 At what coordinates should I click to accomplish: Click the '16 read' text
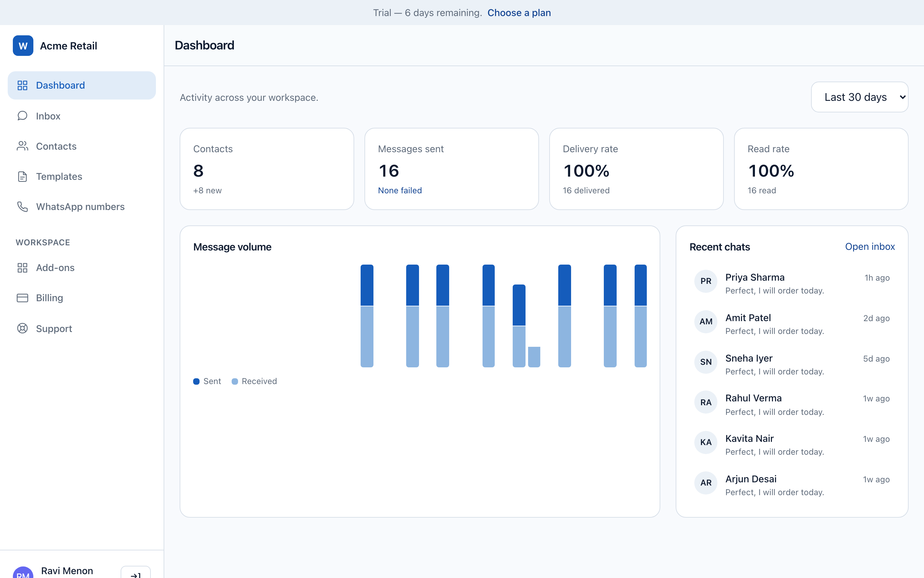pyautogui.click(x=762, y=190)
